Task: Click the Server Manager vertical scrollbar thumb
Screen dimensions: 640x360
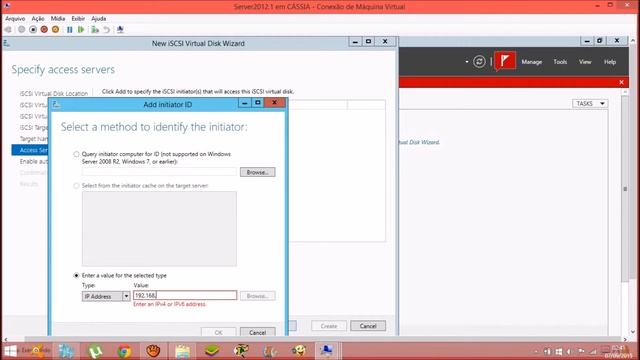Action: click(625, 189)
